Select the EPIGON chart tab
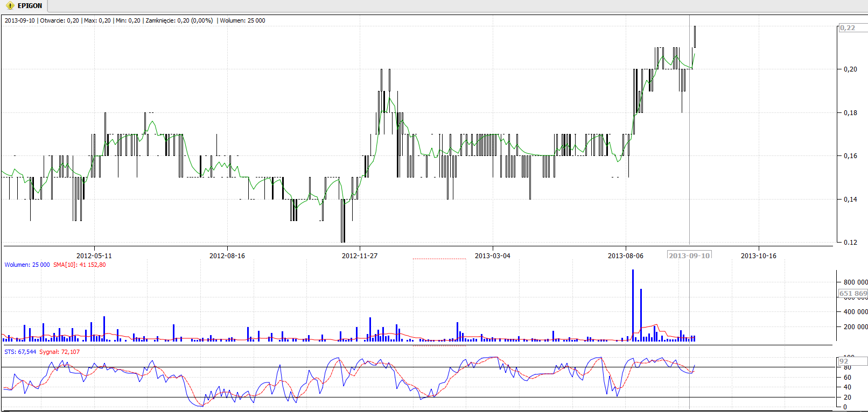The height and width of the screenshot is (412, 868). (30, 6)
